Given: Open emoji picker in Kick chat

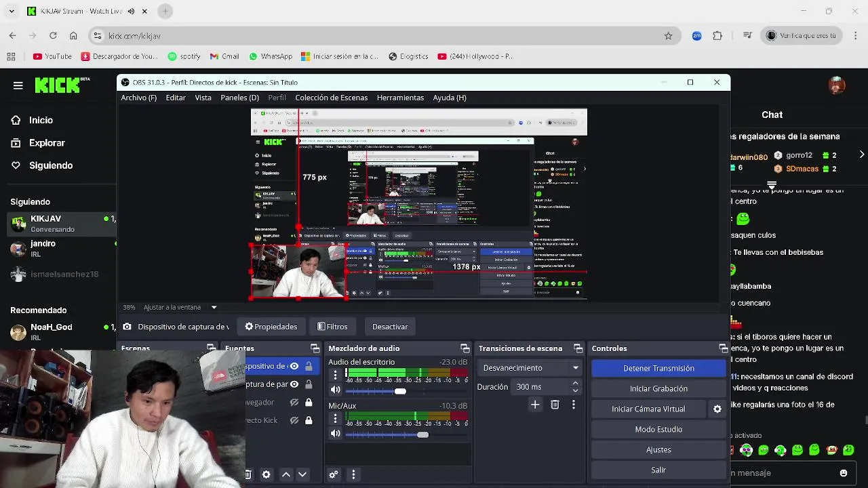Looking at the screenshot, I should point(844,473).
